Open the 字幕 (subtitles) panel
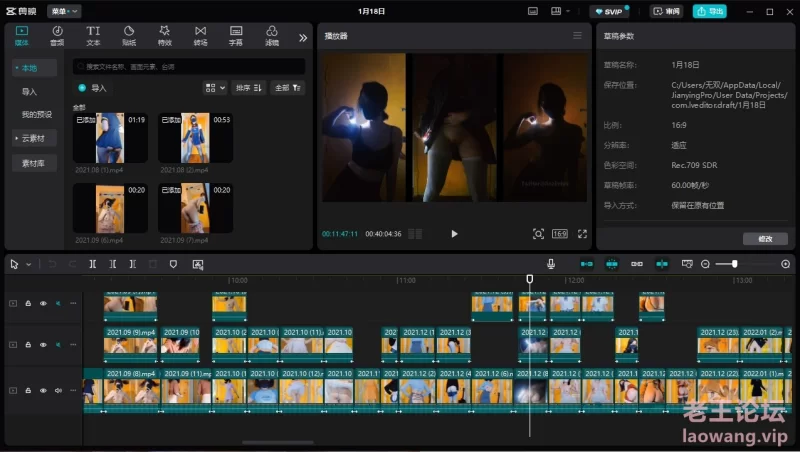Image resolution: width=800 pixels, height=452 pixels. pos(236,36)
